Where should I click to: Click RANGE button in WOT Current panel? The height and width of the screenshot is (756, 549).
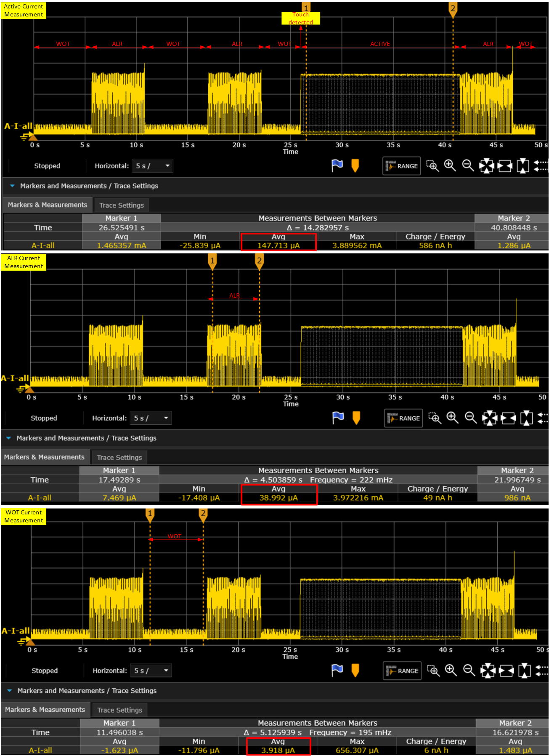pos(402,671)
